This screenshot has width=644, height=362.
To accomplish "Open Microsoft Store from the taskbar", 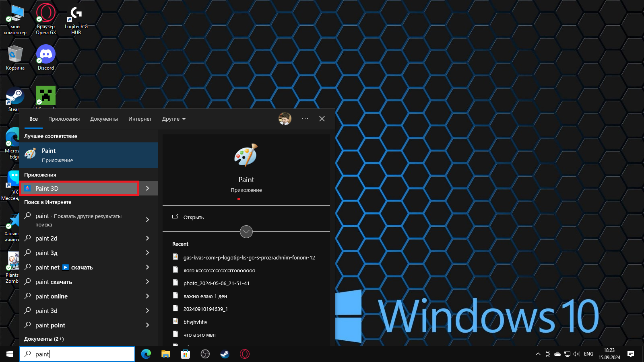I will [186, 354].
